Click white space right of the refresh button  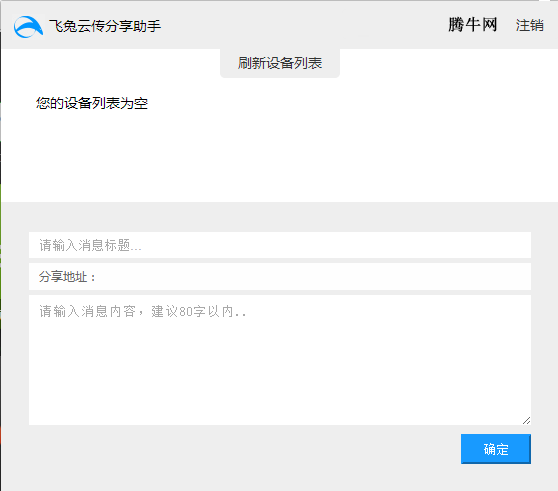click(x=445, y=63)
